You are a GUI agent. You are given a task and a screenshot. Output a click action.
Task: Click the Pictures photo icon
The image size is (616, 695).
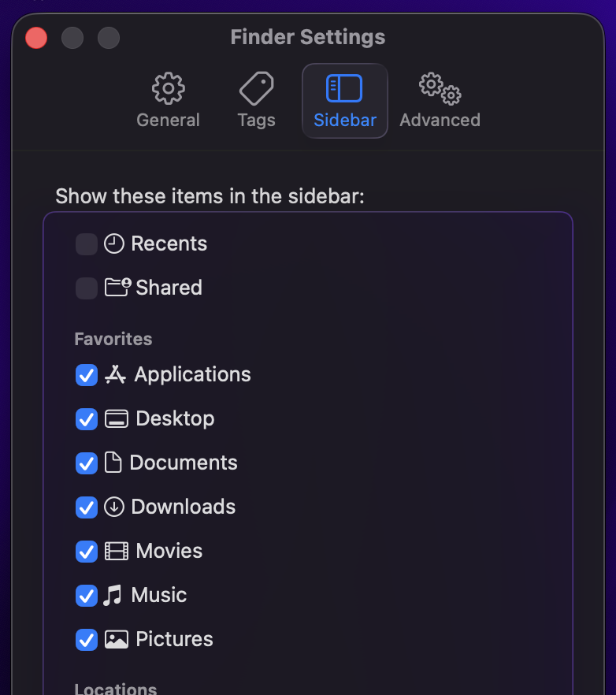(117, 639)
